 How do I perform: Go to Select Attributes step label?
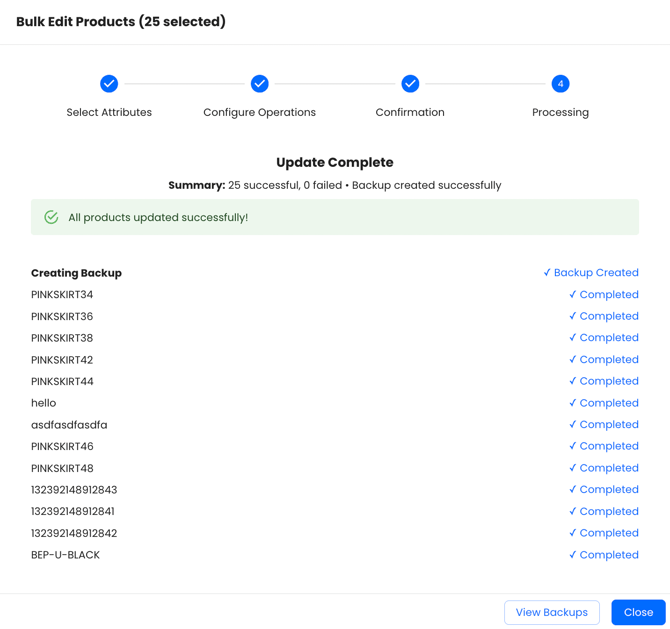109,113
